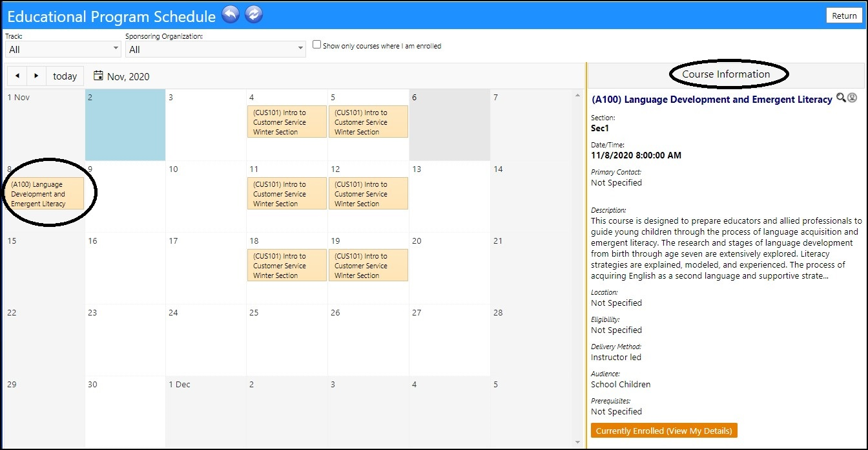Click Currently Enrolled (View My Details) button

(664, 431)
